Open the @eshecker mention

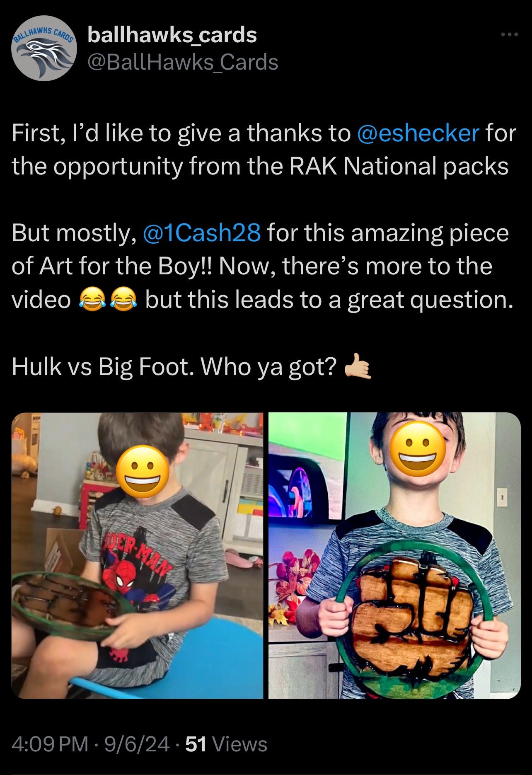418,133
